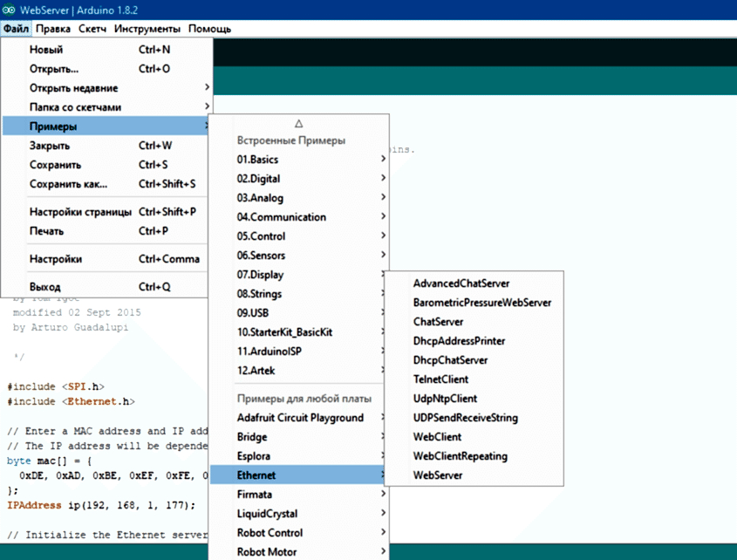737x560 pixels.
Task: Open the WebClient example
Action: pyautogui.click(x=437, y=436)
